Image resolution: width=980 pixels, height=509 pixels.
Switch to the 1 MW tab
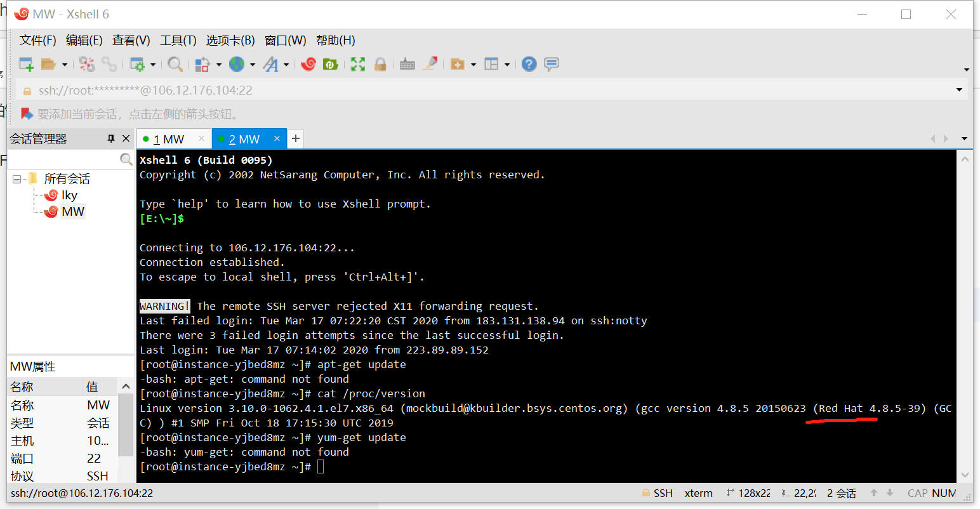pyautogui.click(x=168, y=138)
